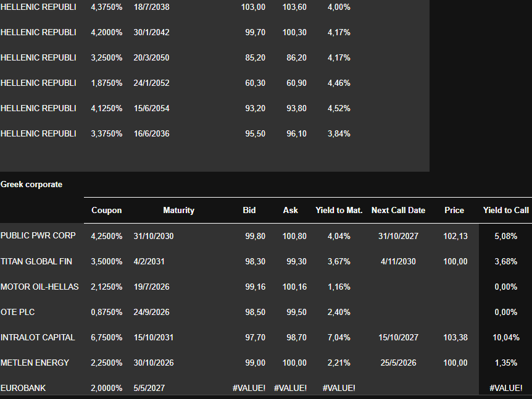Select the OTE PLC row name
Viewport: 532px width, 399px height.
tap(18, 312)
